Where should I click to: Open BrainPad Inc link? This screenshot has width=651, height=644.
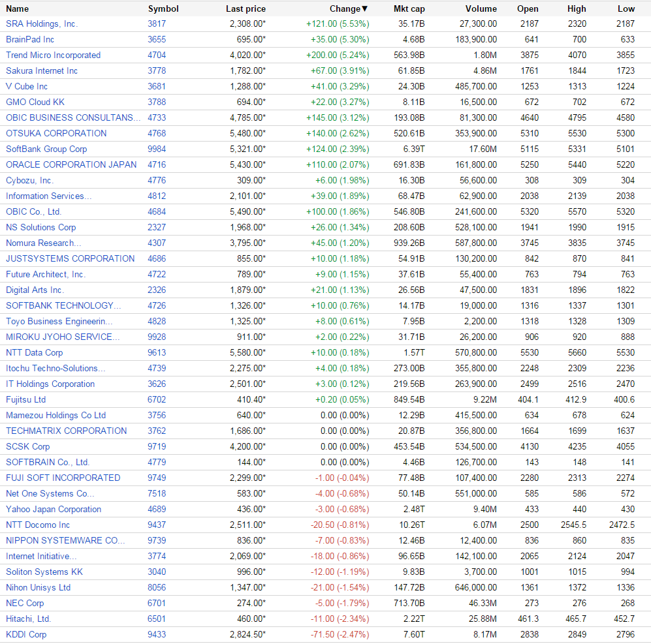[x=30, y=39]
